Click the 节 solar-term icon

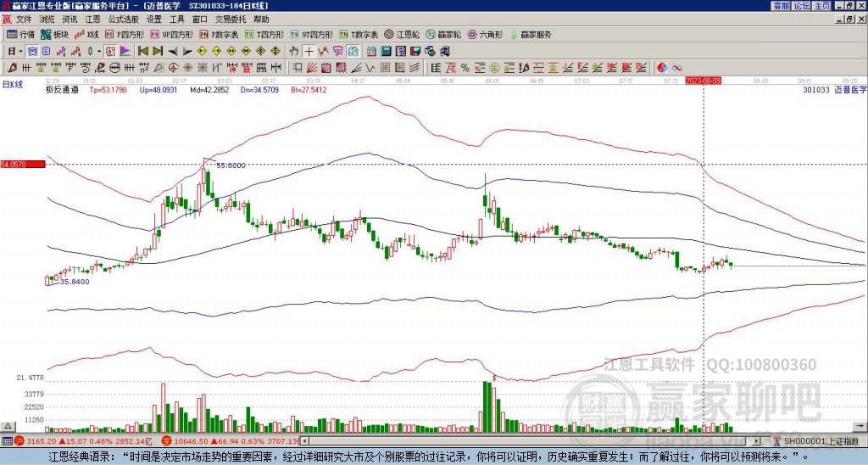pos(337,51)
